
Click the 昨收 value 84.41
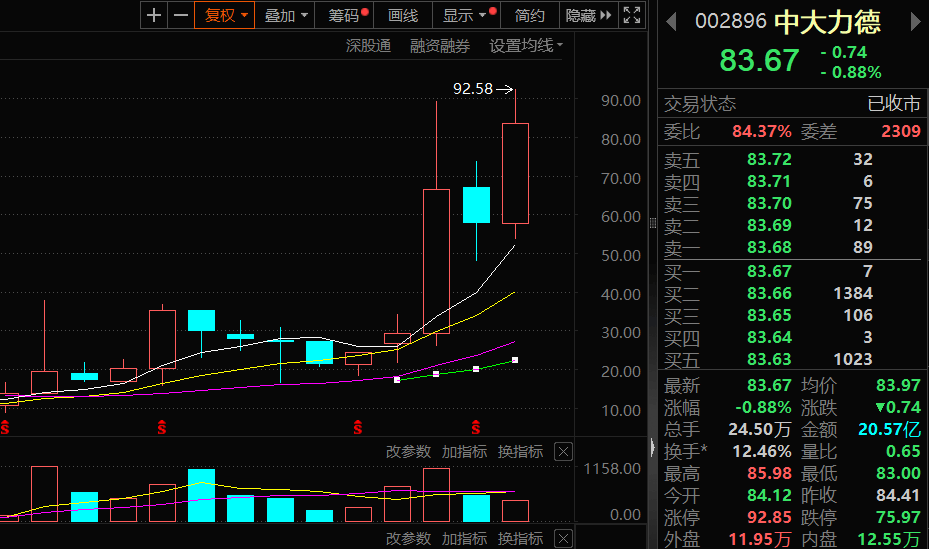[x=898, y=495]
